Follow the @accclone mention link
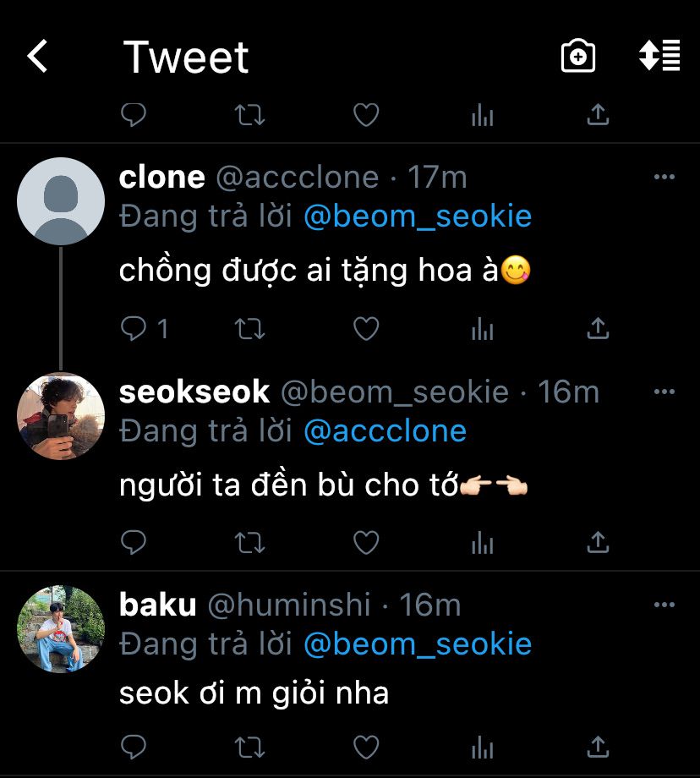Image resolution: width=700 pixels, height=778 pixels. point(385,431)
